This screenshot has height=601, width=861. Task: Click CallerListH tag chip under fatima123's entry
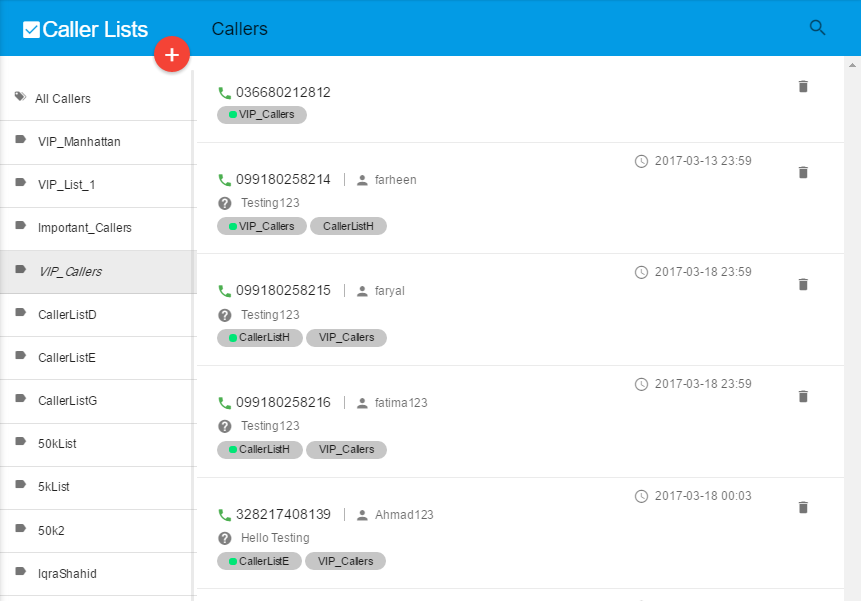click(260, 450)
